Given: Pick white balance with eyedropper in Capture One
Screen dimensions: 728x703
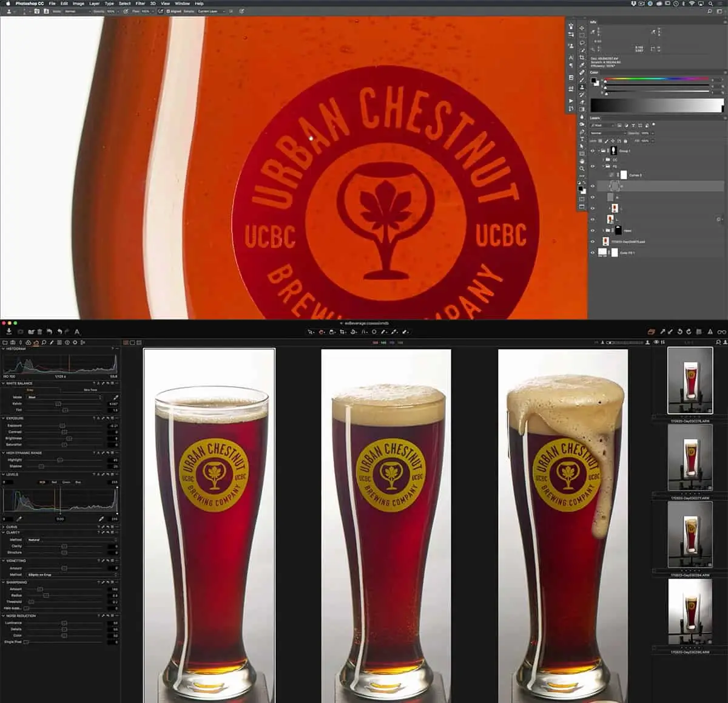Looking at the screenshot, I should (x=115, y=397).
